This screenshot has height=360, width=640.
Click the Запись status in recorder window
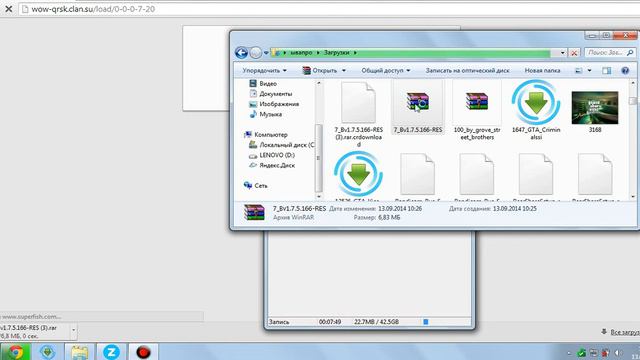click(x=279, y=322)
